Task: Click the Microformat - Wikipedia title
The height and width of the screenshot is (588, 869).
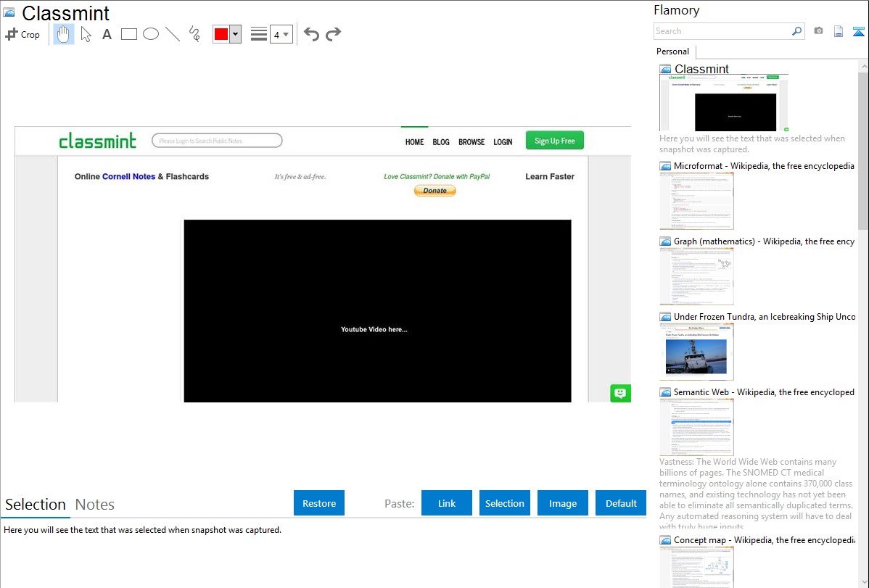Action: coord(764,166)
